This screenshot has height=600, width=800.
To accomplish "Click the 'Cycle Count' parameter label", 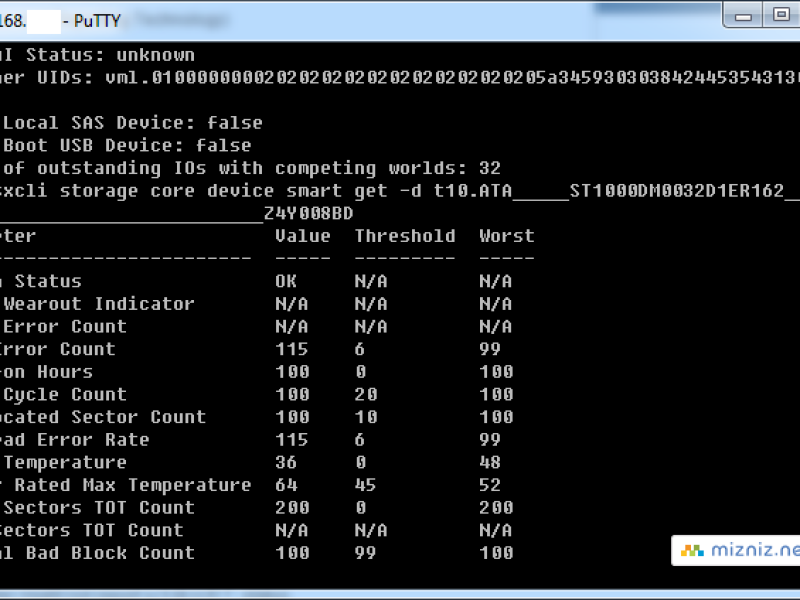I will click(x=65, y=394).
